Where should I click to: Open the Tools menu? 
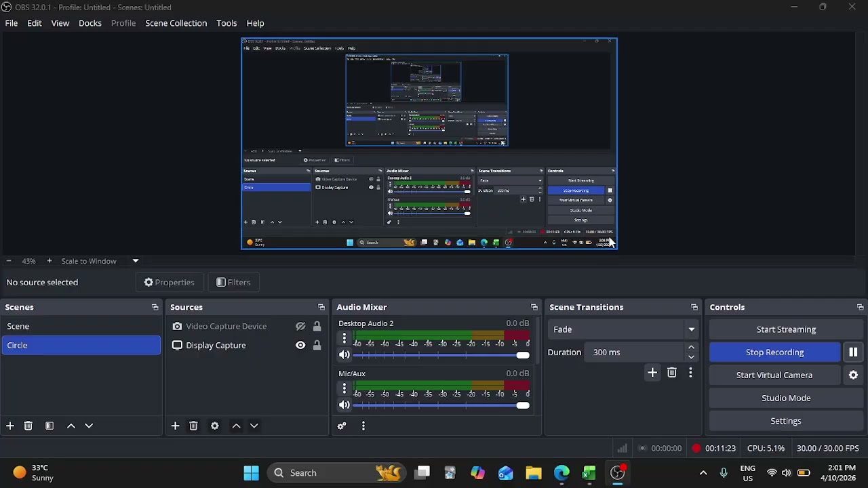click(x=226, y=23)
